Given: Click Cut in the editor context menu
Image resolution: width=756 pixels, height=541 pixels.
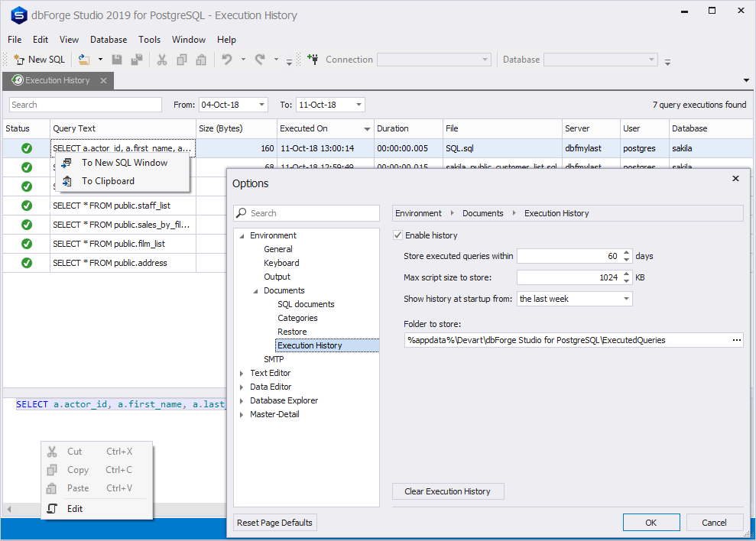Looking at the screenshot, I should point(96,452).
